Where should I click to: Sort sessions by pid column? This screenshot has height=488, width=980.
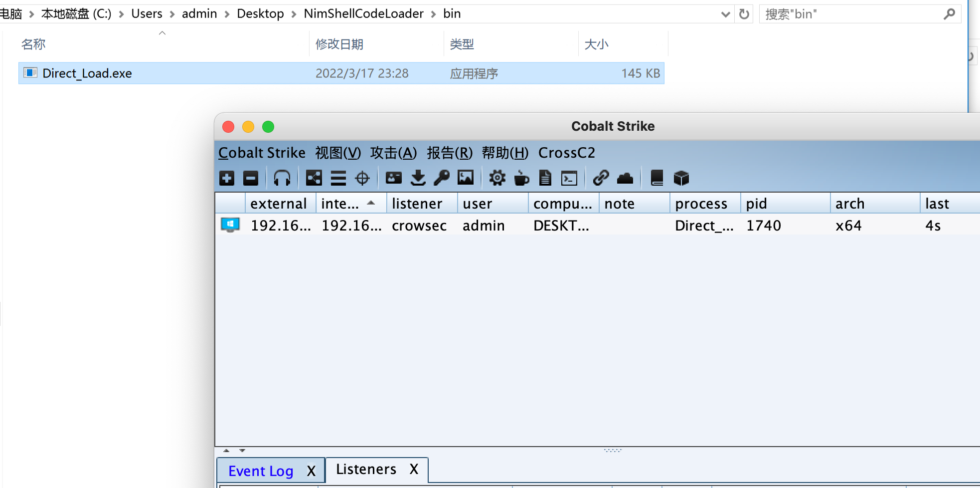[x=785, y=203]
